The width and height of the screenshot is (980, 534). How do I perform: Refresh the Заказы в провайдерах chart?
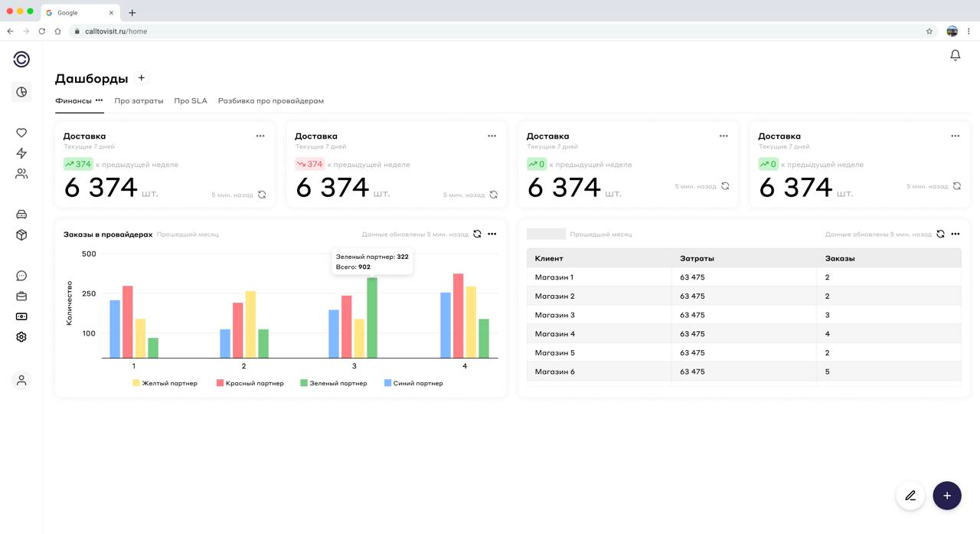[x=477, y=234]
